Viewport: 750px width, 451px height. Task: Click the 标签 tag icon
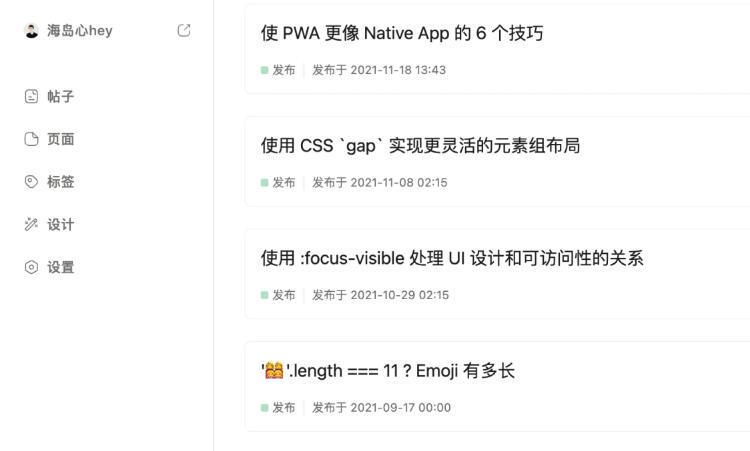pos(31,182)
